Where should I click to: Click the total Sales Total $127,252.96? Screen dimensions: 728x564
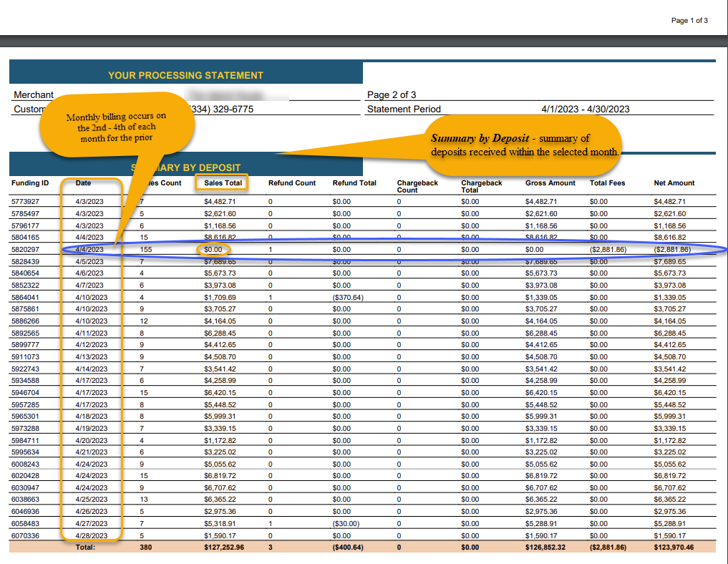[224, 547]
